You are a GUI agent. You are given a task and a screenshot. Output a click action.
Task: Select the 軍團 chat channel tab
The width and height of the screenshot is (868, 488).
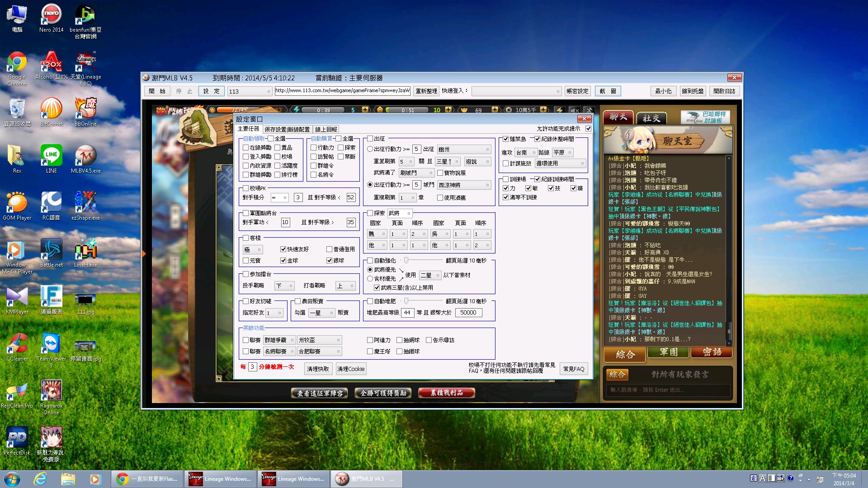[668, 353]
